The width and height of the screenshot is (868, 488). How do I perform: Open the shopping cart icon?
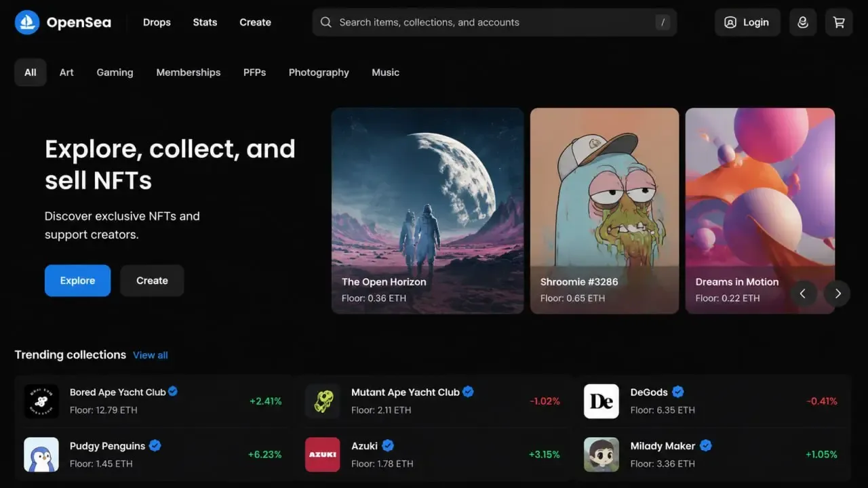839,22
